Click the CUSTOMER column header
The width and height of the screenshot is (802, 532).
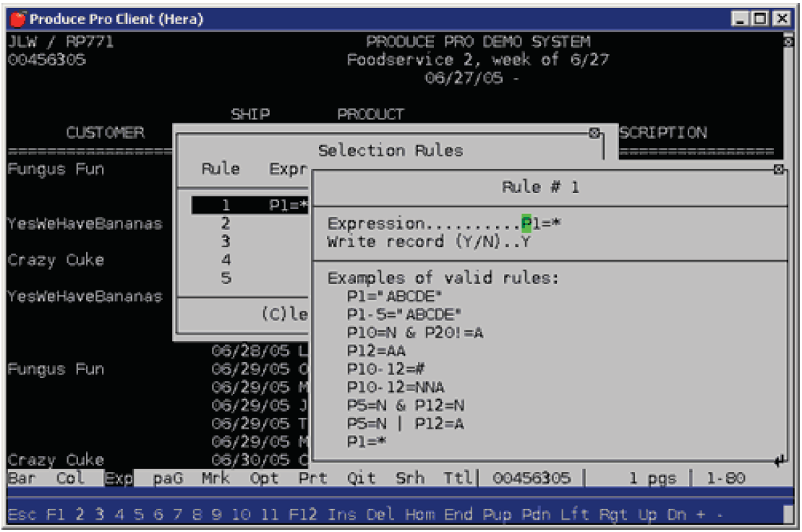(x=105, y=133)
